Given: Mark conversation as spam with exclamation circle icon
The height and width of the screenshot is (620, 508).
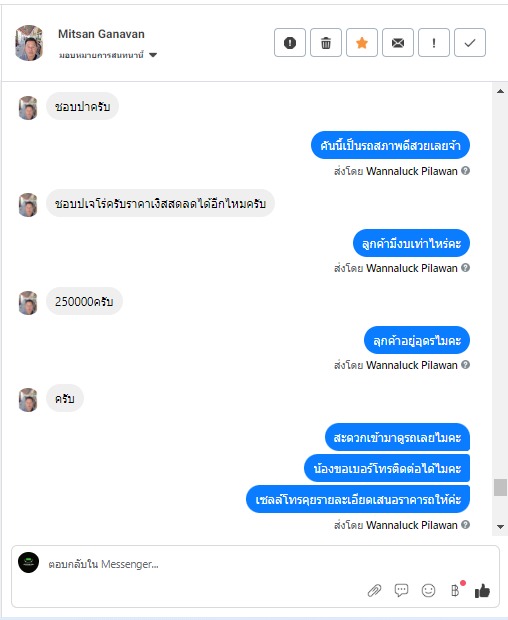Looking at the screenshot, I should coord(290,43).
